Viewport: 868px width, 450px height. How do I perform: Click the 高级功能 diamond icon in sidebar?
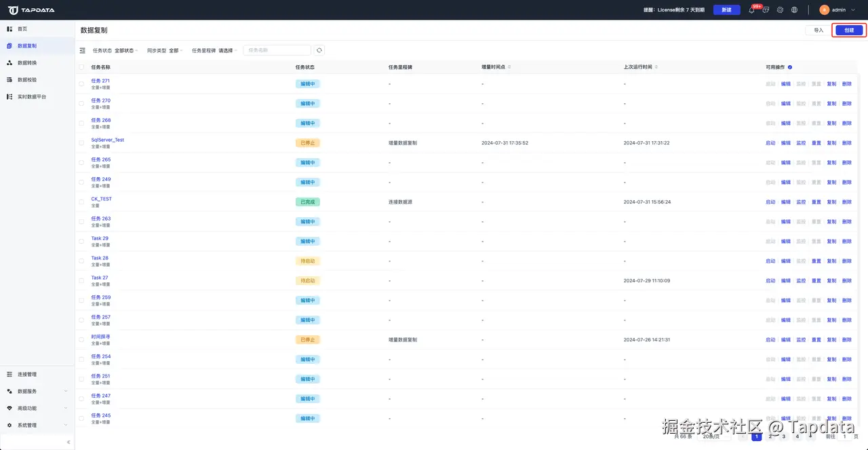tap(9, 409)
